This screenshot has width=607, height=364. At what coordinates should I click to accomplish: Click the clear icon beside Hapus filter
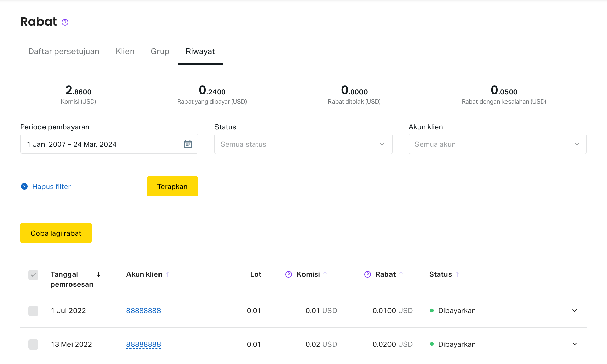(x=24, y=186)
